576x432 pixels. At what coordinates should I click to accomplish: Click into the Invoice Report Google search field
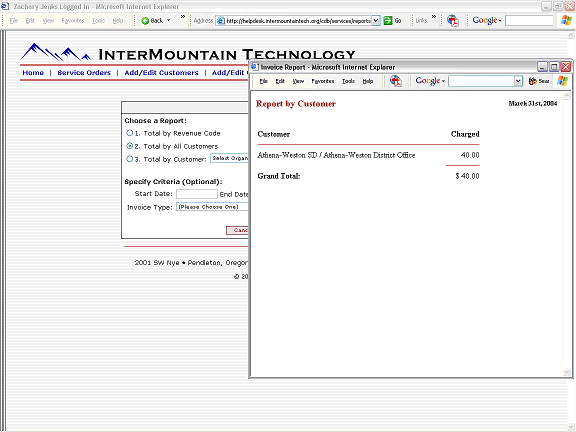pos(481,81)
